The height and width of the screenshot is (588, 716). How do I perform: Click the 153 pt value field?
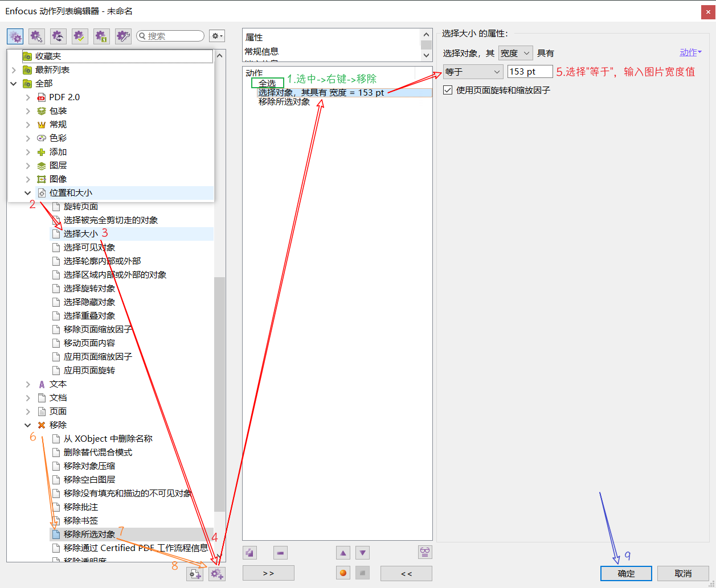pyautogui.click(x=530, y=72)
